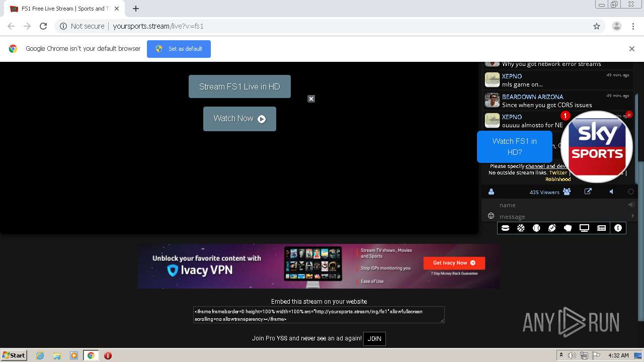The height and width of the screenshot is (362, 644).
Task: Send the chat message arrow
Action: point(632,216)
